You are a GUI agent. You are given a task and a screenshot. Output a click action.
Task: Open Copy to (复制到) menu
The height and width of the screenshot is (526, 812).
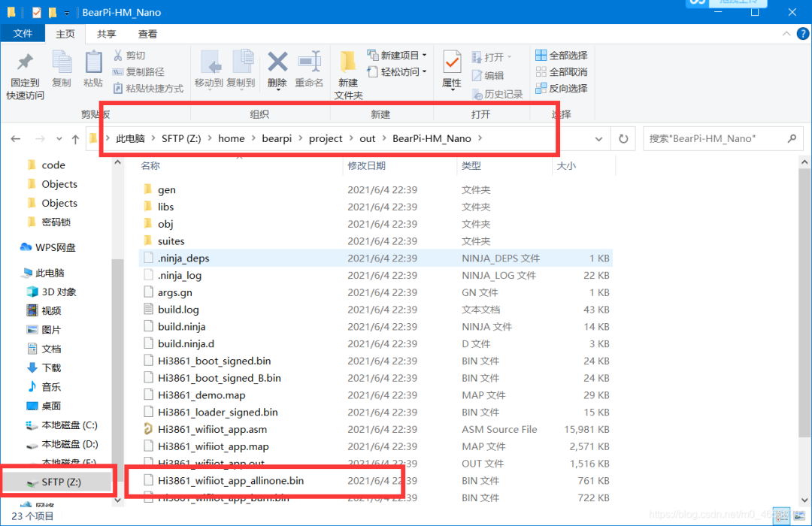pyautogui.click(x=241, y=69)
